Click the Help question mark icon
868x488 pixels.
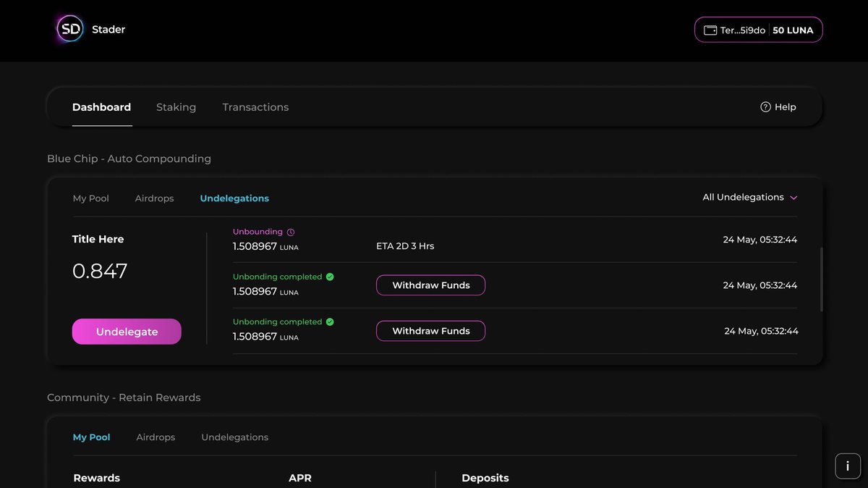click(765, 106)
